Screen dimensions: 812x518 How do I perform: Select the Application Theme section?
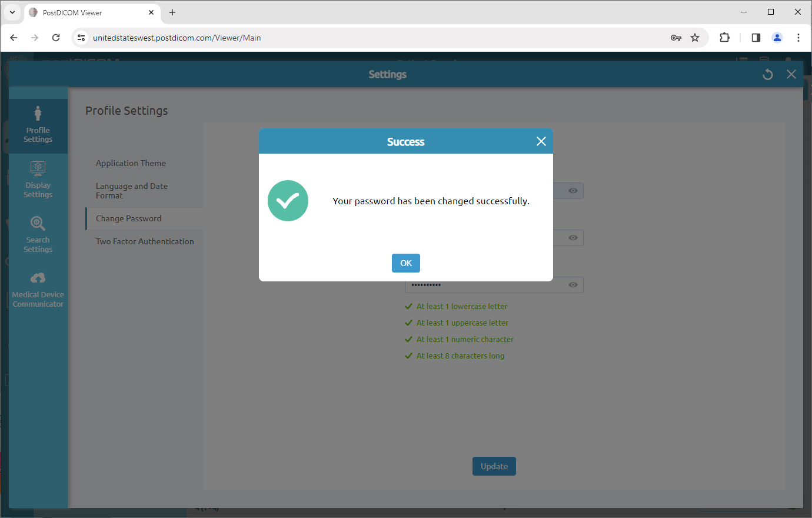tap(131, 163)
